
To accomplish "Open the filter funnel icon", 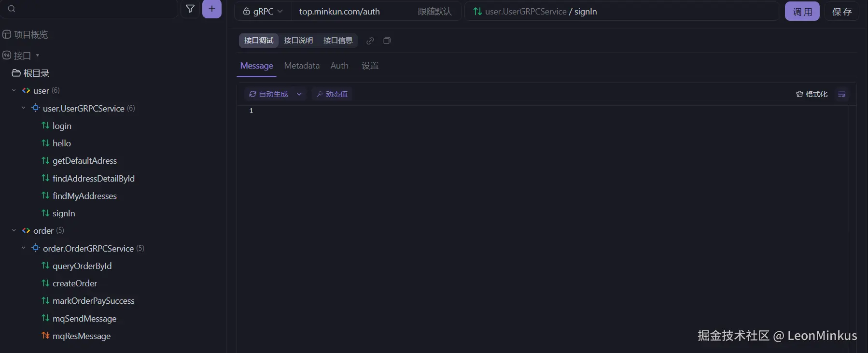I will pos(190,9).
